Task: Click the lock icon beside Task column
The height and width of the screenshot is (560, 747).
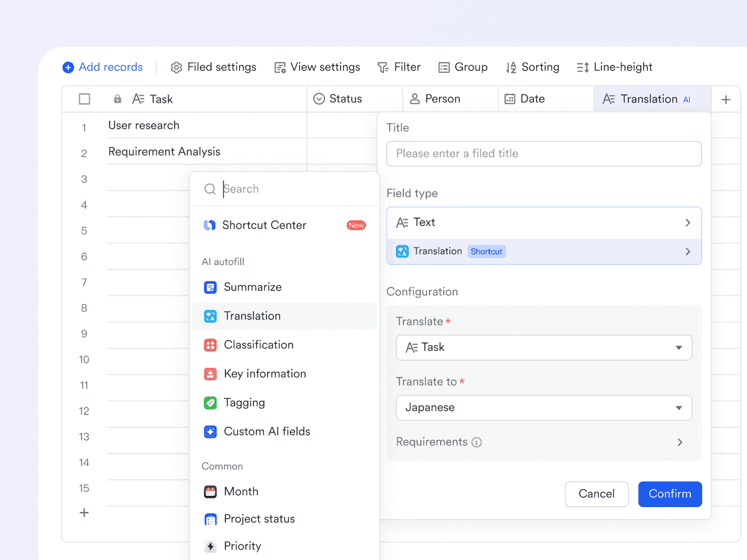Action: (118, 99)
